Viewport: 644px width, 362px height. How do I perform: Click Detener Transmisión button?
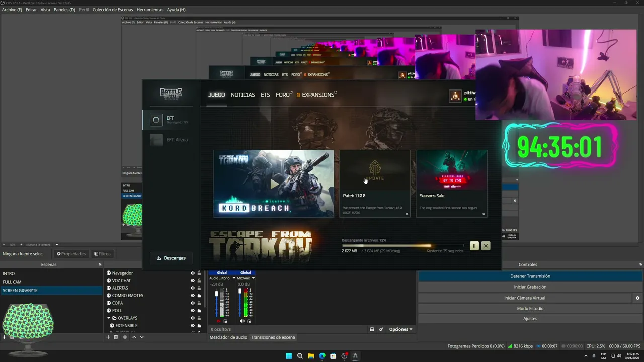(530, 276)
